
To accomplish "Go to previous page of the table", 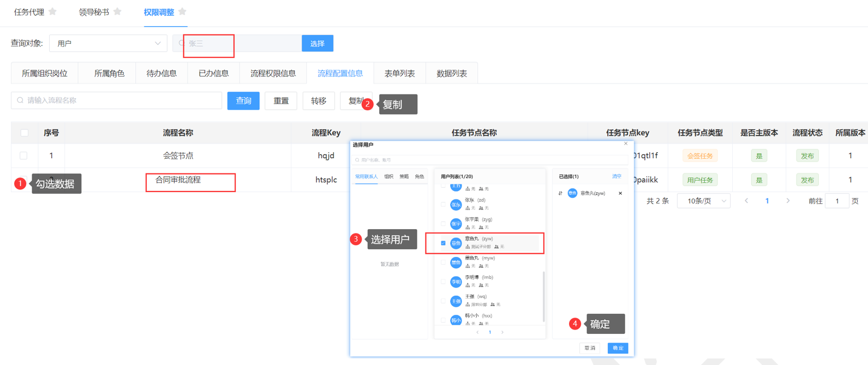I will coord(746,201).
